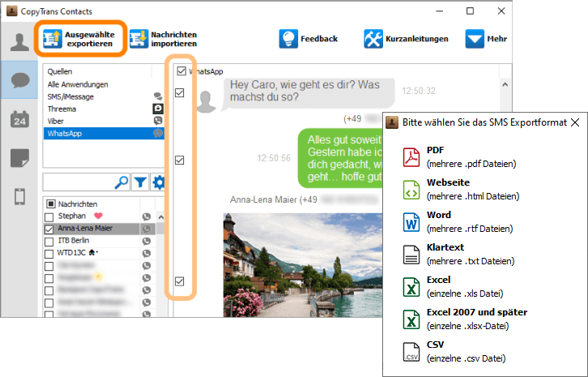
Task: Choose CSV export format
Action: click(454, 352)
